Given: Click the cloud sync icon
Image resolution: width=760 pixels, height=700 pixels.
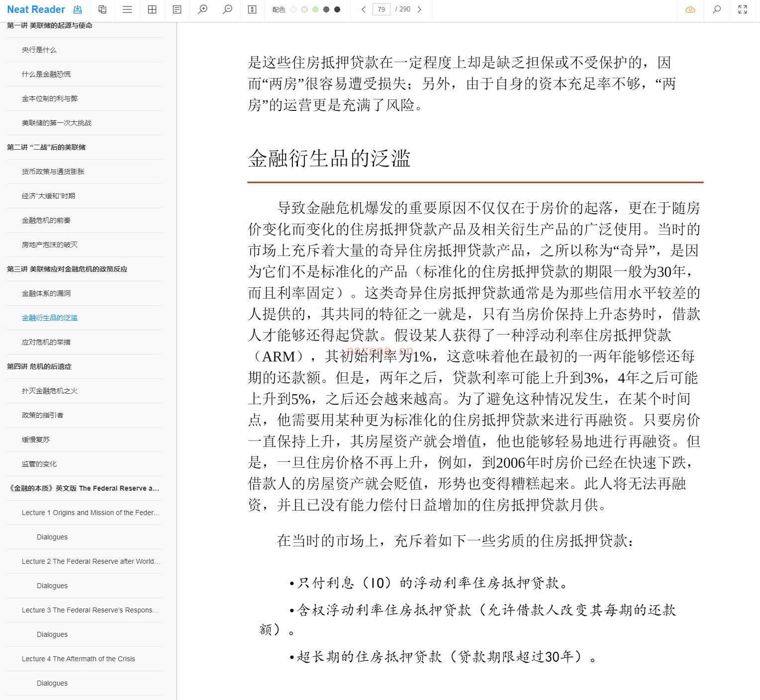Looking at the screenshot, I should (x=690, y=9).
